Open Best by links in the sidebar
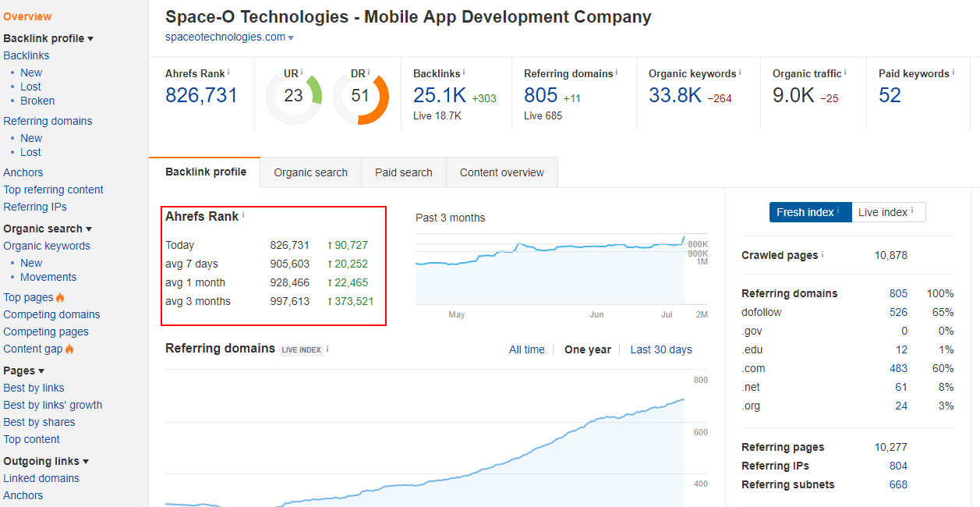Screen dimensions: 980x507 click(x=34, y=388)
